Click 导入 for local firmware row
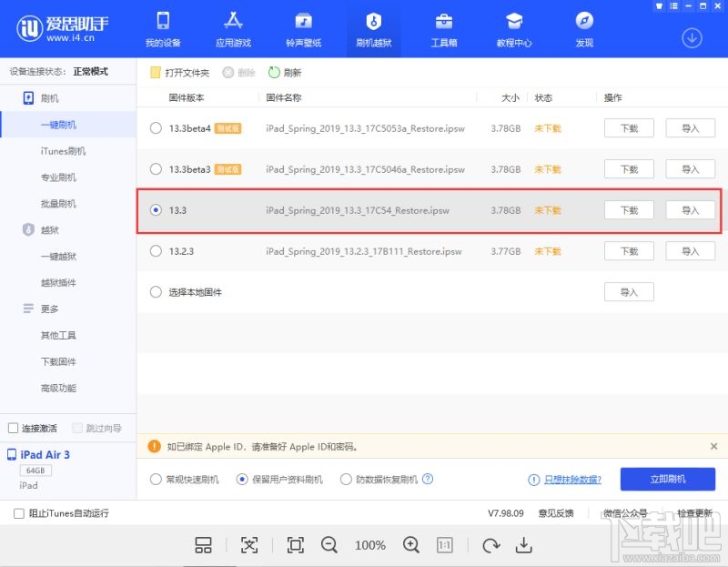 click(x=629, y=291)
